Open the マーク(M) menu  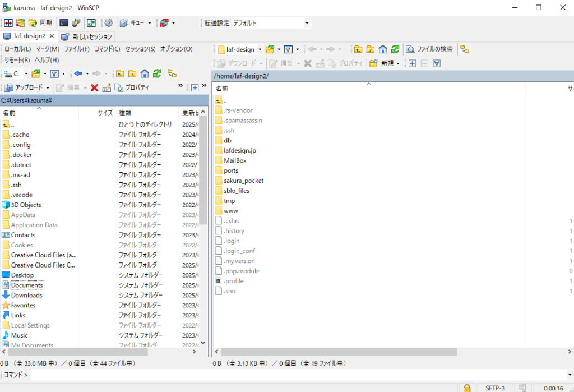click(48, 49)
